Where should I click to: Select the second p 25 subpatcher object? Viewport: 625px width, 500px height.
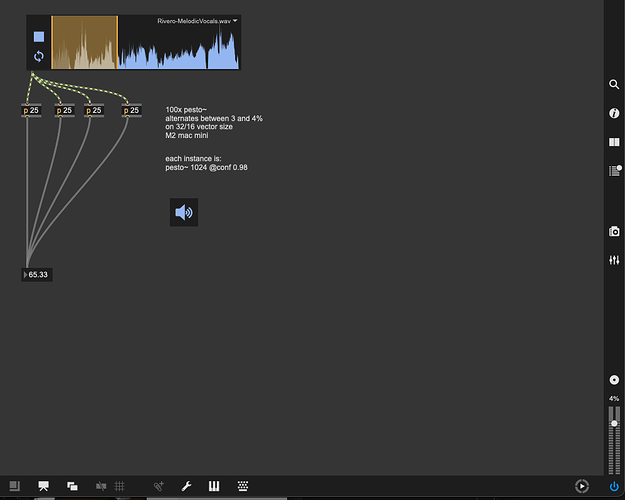(64, 110)
